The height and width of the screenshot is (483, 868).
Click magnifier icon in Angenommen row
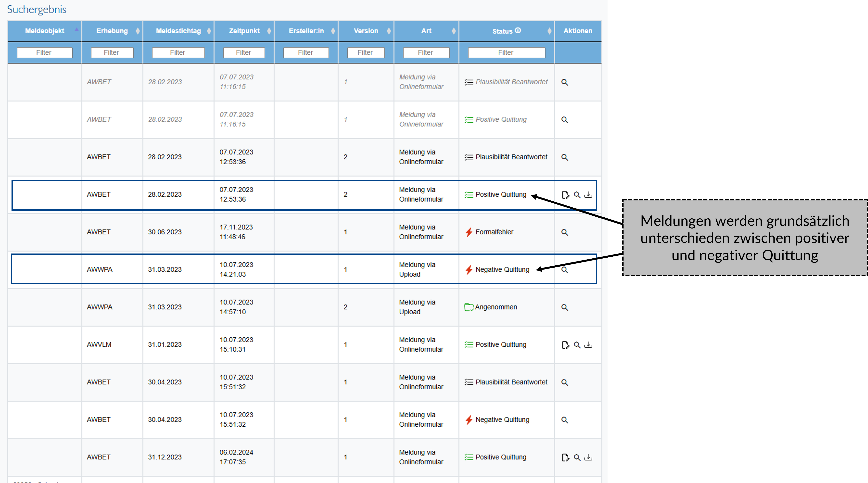[565, 307]
